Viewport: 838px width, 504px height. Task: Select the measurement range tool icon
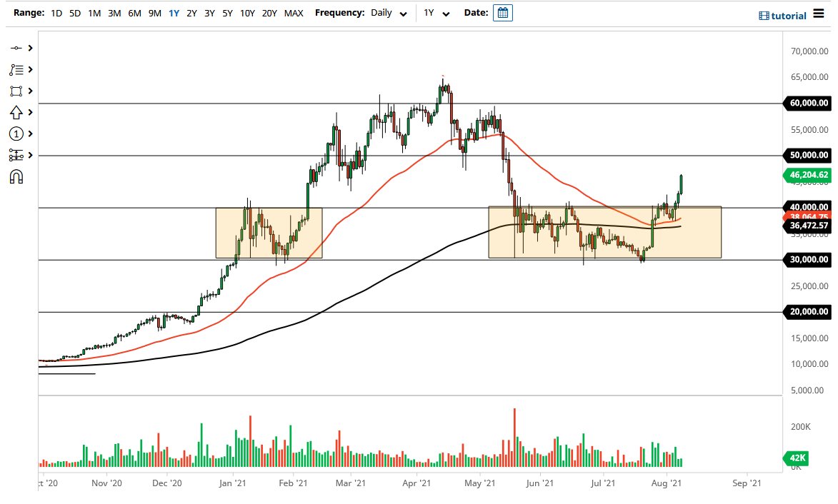pos(16,155)
